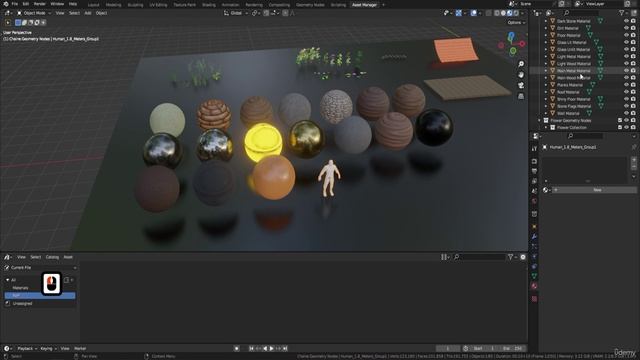
Task: Toggle visibility of Main Metal Material
Action: click(x=626, y=71)
